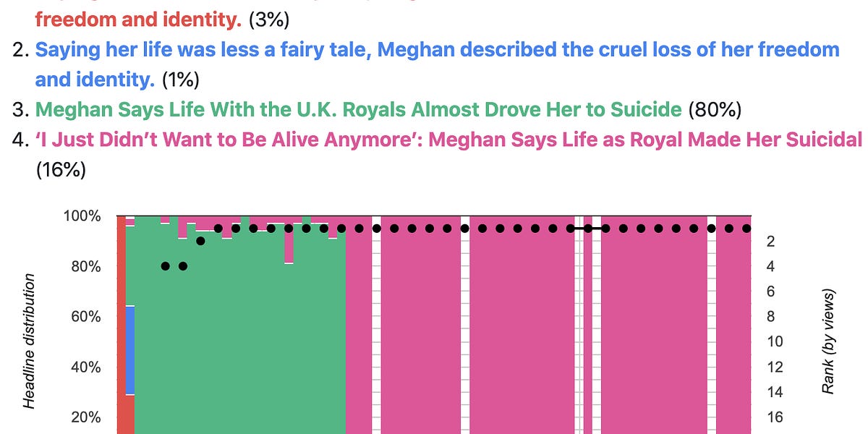Viewport: 868px width, 434px height.
Task: Select the 'Headline distribution' axis title
Action: coord(30,341)
